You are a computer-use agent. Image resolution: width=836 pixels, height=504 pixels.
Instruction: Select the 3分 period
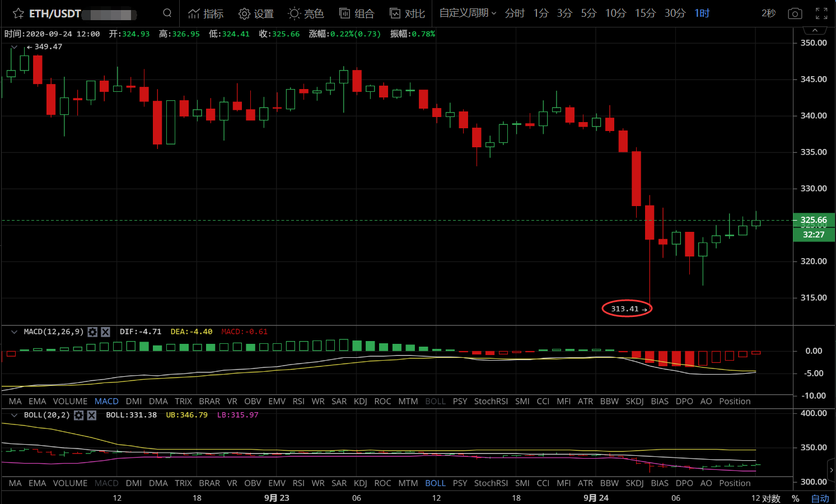click(x=564, y=13)
